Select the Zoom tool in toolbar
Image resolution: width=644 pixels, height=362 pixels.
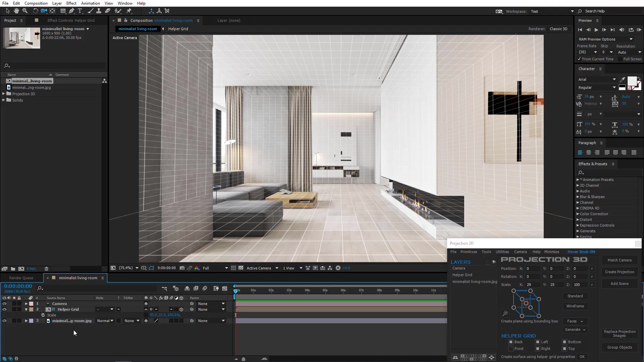25,11
